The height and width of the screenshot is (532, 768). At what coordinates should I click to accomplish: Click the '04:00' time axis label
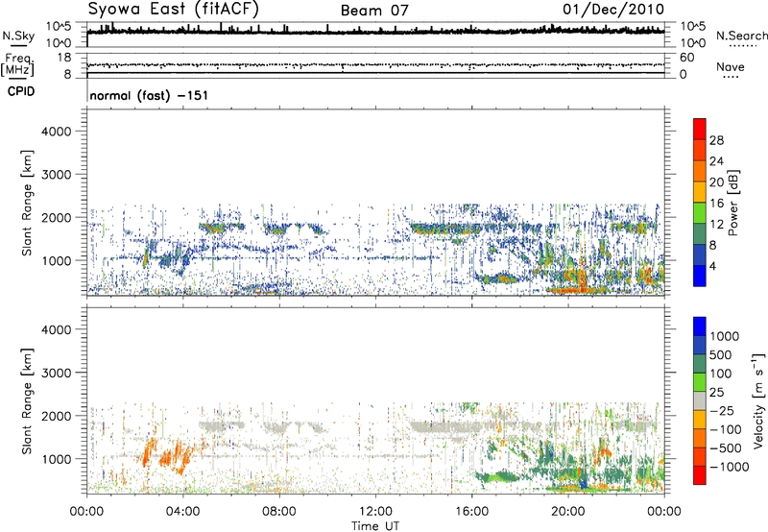(182, 512)
